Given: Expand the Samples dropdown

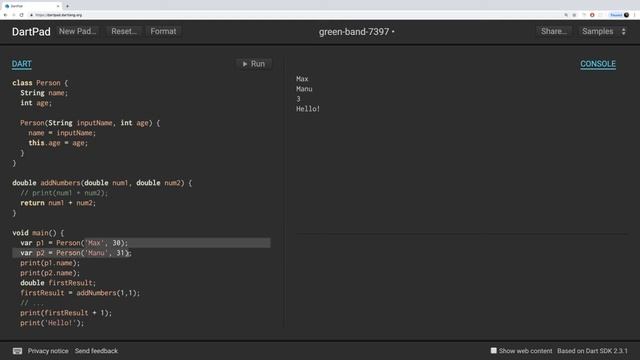Looking at the screenshot, I should tap(603, 31).
